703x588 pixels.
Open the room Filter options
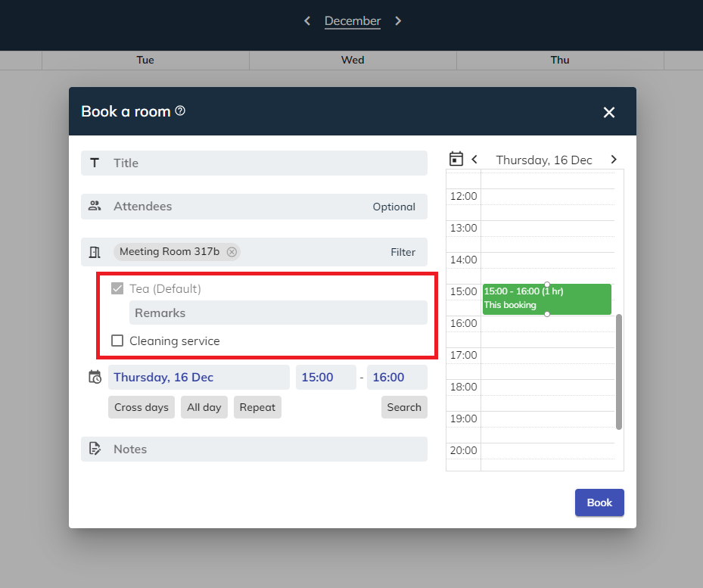(x=403, y=252)
